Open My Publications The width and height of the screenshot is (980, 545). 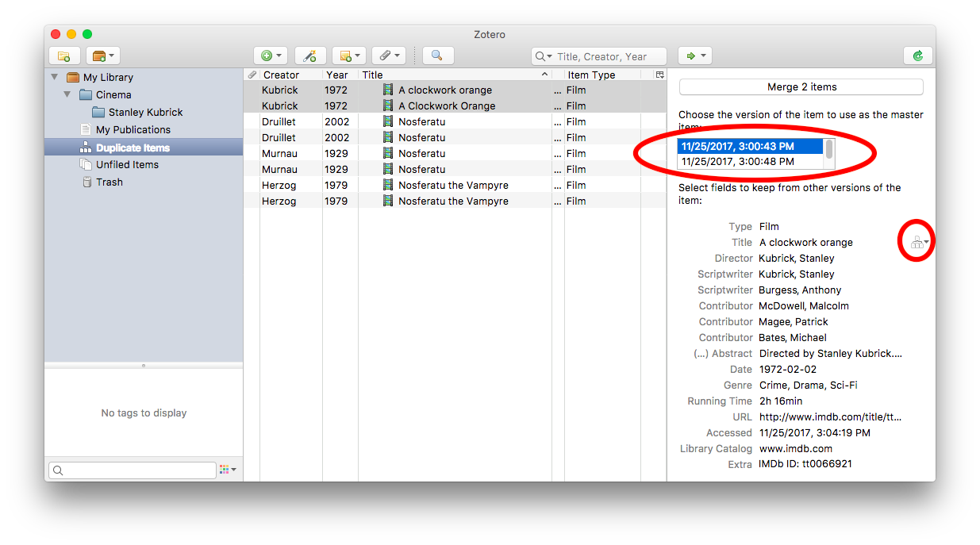(133, 129)
